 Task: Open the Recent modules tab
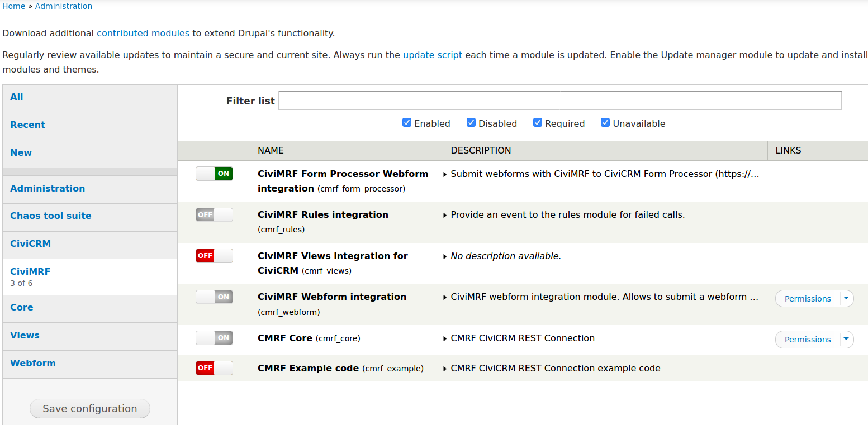(27, 125)
